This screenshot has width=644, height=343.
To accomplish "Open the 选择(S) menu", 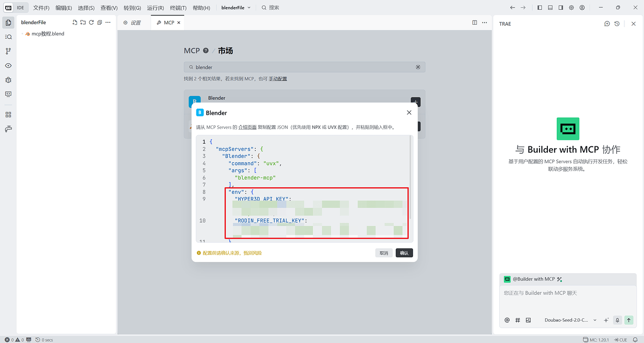I will (86, 8).
